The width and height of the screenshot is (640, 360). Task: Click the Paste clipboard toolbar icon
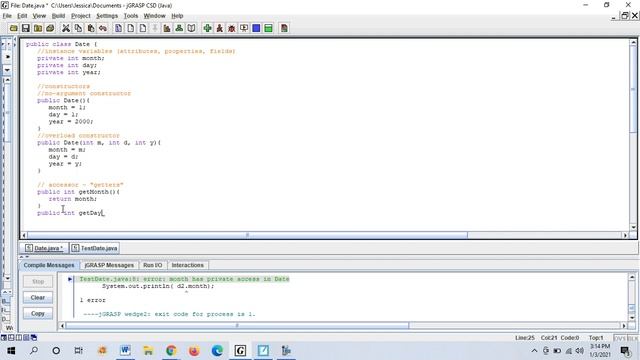[x=91, y=28]
